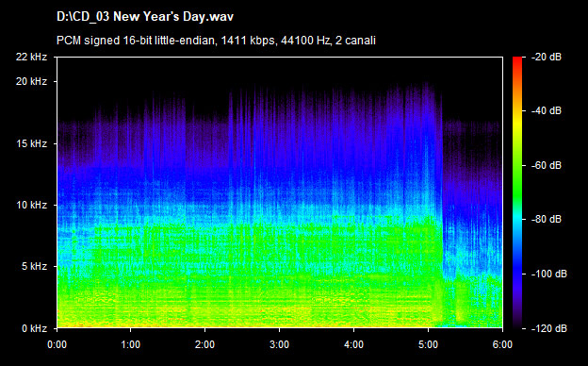Select the 20 kHz frequency axis label

pos(31,81)
